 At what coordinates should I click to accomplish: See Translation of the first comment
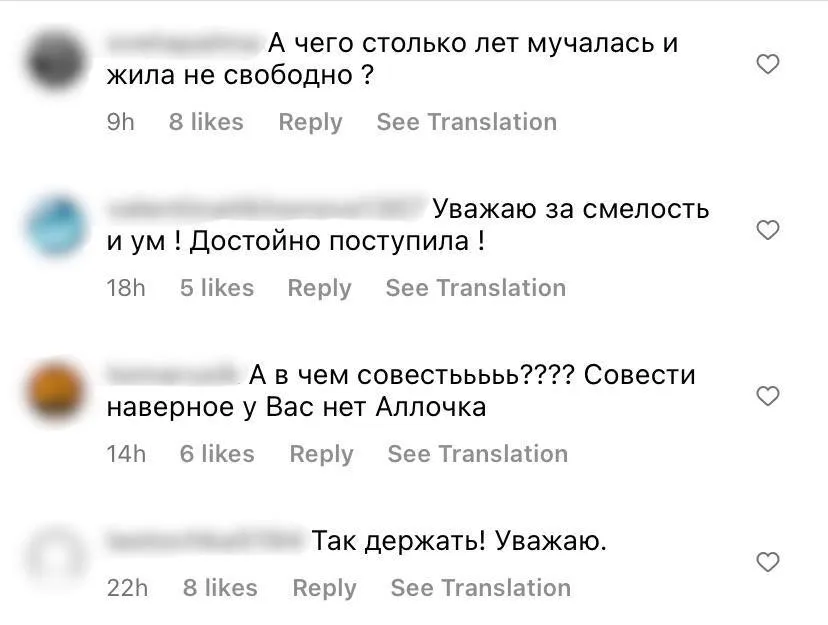[466, 121]
